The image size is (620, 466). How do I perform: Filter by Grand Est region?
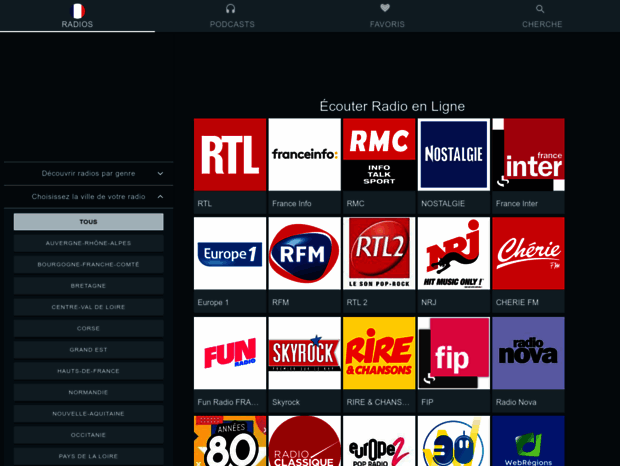(88, 350)
